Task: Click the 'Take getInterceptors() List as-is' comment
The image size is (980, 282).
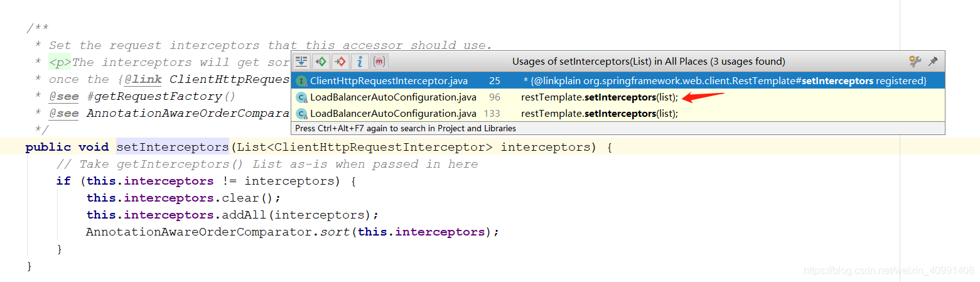Action: [x=267, y=164]
